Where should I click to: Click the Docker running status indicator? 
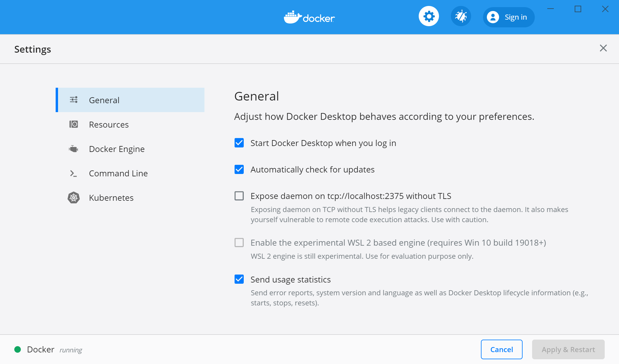[17, 349]
